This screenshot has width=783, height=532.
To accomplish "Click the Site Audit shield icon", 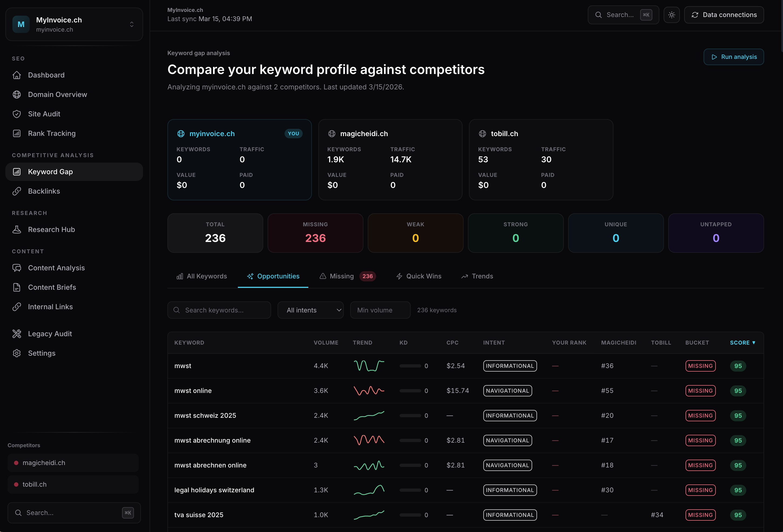I will click(17, 114).
